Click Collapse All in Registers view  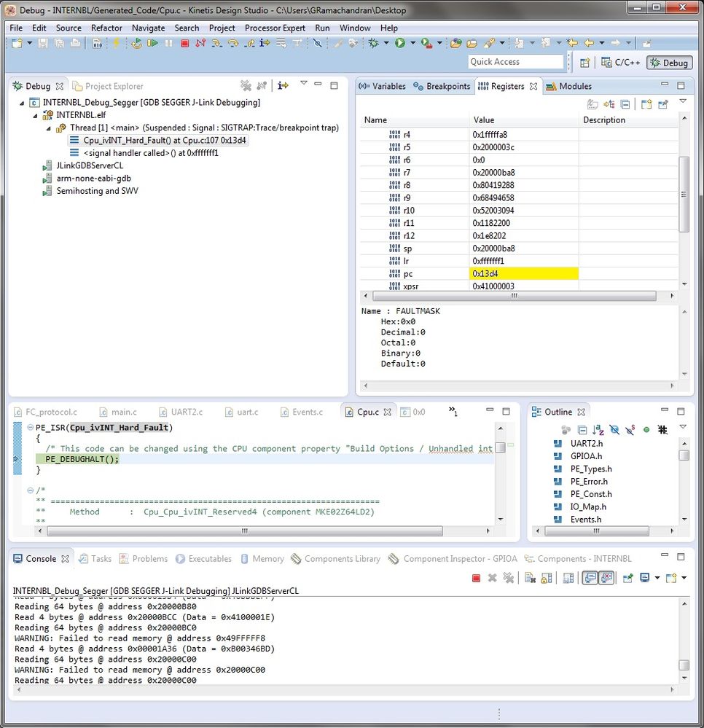[625, 104]
